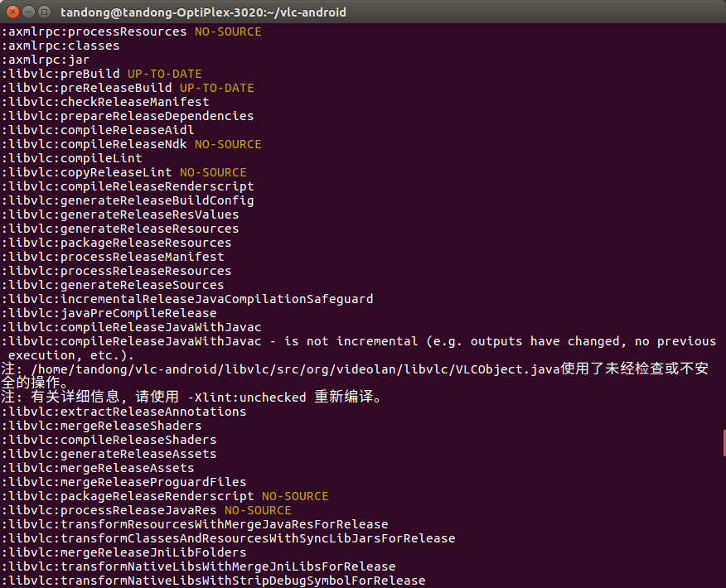Select the line :axmlrpc:classes
This screenshot has width=726, height=588.
(60, 46)
